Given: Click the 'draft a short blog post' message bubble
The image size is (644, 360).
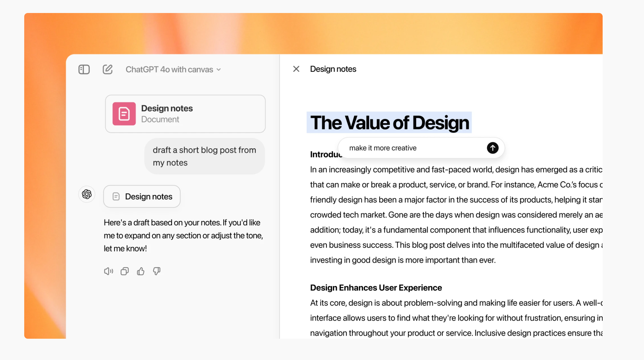Looking at the screenshot, I should (204, 156).
